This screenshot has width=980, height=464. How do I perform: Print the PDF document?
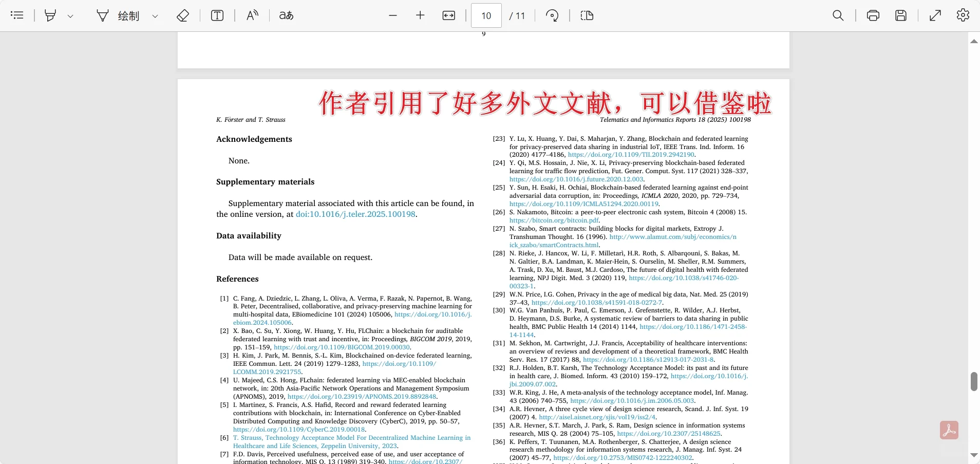tap(873, 15)
